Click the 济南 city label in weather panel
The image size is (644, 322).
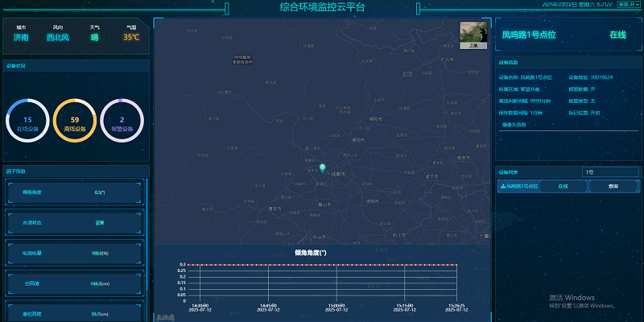point(21,37)
